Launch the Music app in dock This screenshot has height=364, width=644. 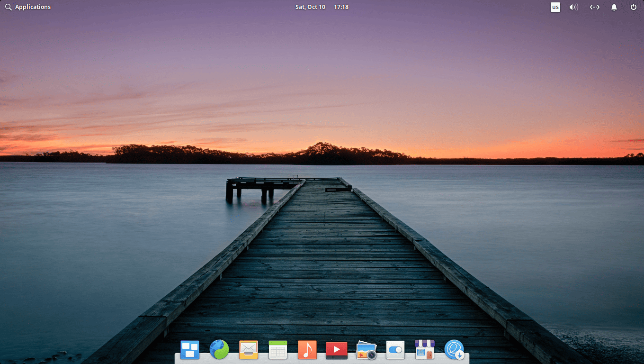pos(307,350)
